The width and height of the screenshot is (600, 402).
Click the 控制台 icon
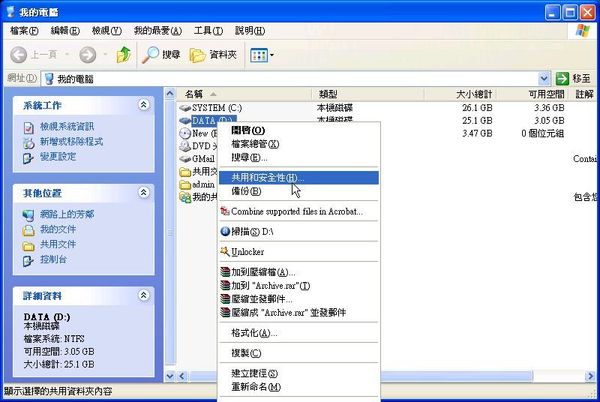pos(28,261)
